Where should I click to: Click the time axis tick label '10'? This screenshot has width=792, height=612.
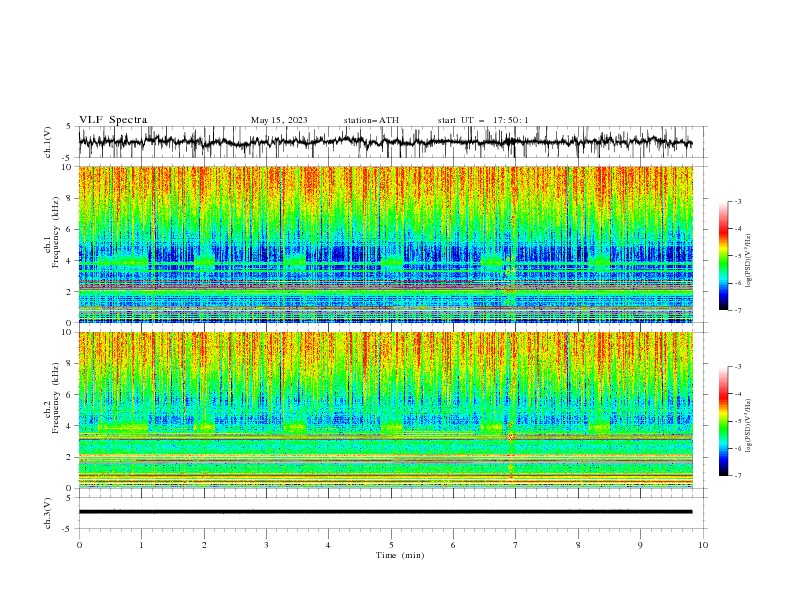tap(703, 545)
